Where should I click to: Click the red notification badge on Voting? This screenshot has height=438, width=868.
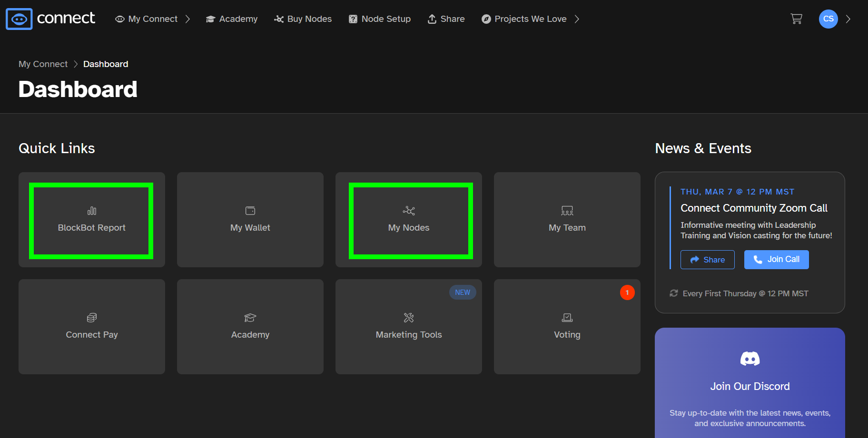tap(627, 292)
